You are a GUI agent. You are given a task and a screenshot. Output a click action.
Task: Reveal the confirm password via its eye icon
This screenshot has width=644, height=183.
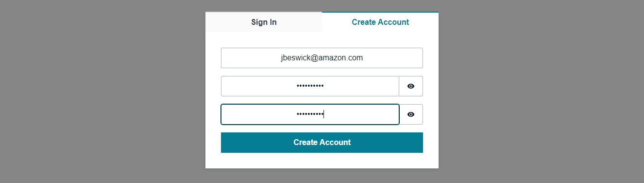pyautogui.click(x=411, y=114)
